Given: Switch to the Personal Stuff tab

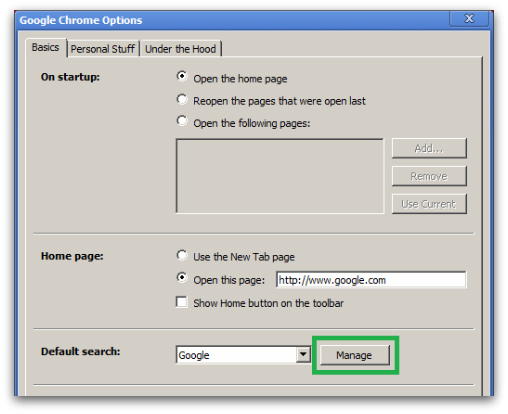Looking at the screenshot, I should 103,49.
